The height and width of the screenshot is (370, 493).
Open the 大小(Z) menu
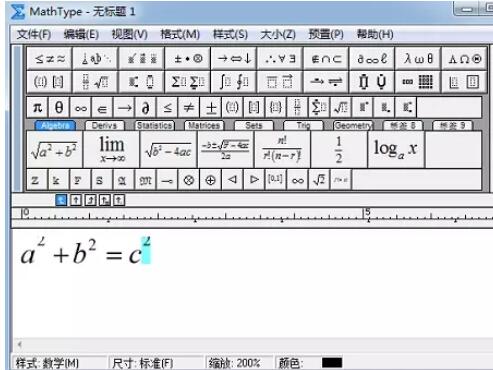[x=278, y=34]
